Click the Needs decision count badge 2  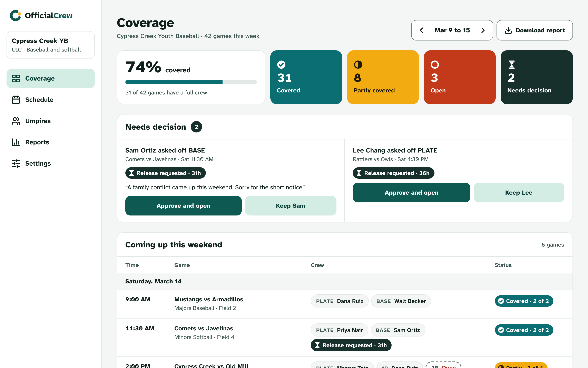click(x=196, y=127)
